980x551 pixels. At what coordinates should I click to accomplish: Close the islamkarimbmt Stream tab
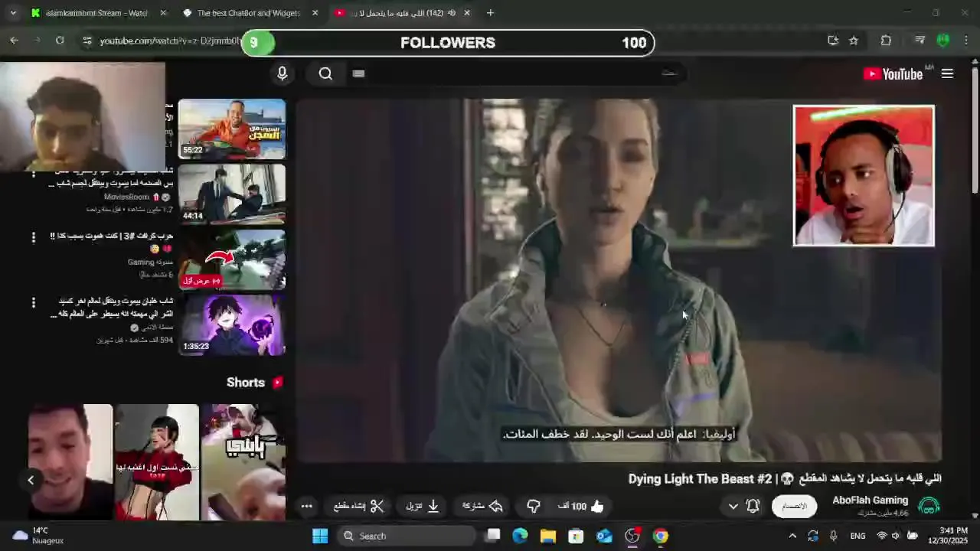(x=163, y=13)
